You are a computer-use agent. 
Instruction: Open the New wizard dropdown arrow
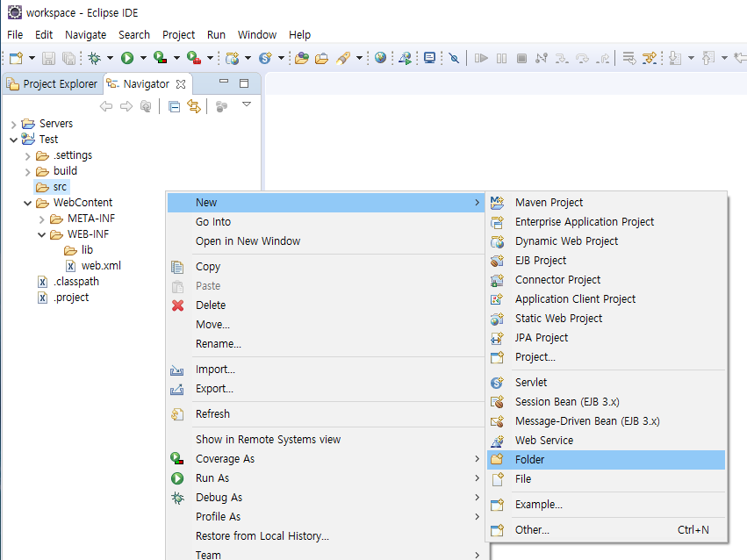(x=32, y=58)
